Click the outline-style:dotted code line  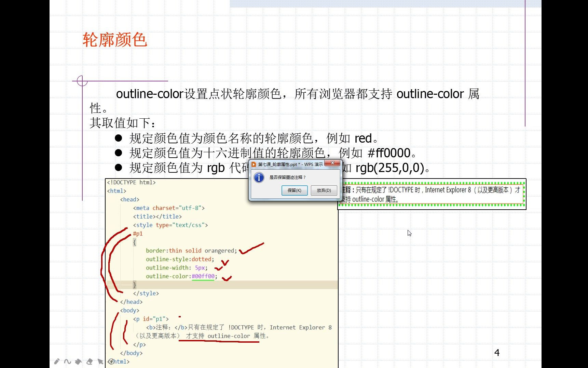pos(180,259)
